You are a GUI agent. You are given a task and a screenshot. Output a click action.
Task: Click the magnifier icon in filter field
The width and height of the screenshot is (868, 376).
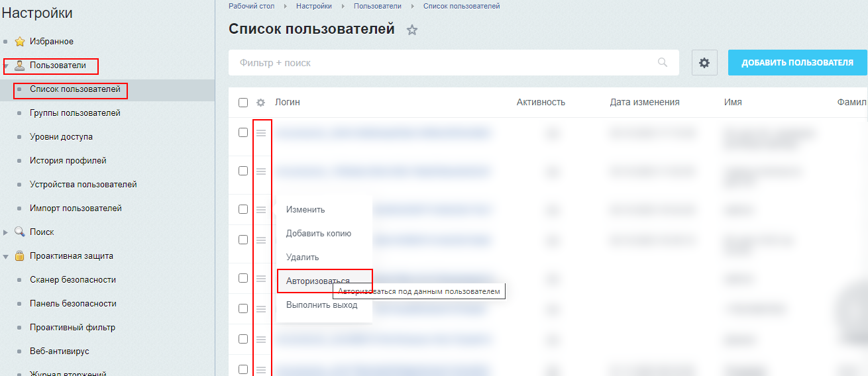662,63
